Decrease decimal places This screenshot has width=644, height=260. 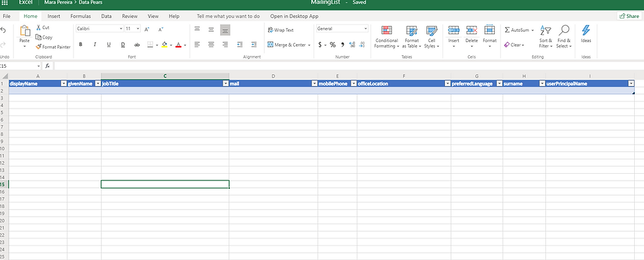(x=362, y=45)
